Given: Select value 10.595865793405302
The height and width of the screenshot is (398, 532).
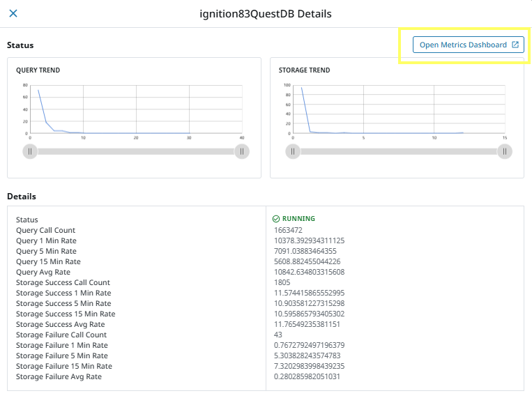Looking at the screenshot, I should click(x=309, y=314).
